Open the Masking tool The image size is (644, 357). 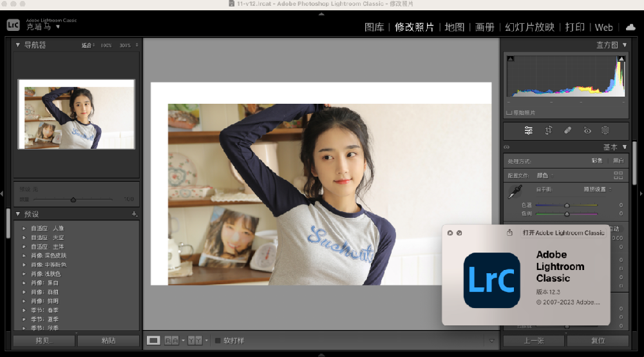(605, 130)
